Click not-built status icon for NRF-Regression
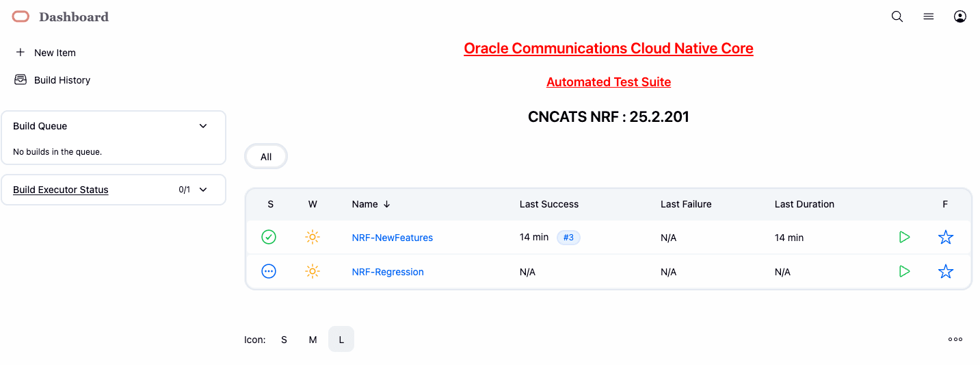Viewport: 980px width, 365px height. (269, 271)
